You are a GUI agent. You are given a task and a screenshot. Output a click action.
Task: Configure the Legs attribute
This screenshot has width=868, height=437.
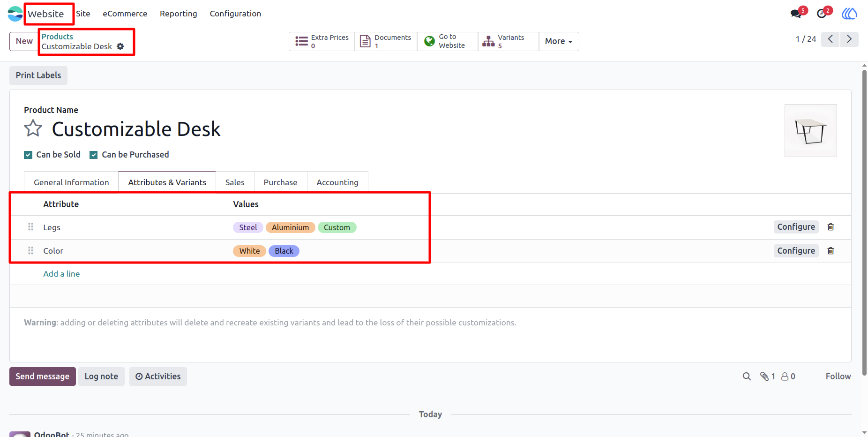coord(796,227)
